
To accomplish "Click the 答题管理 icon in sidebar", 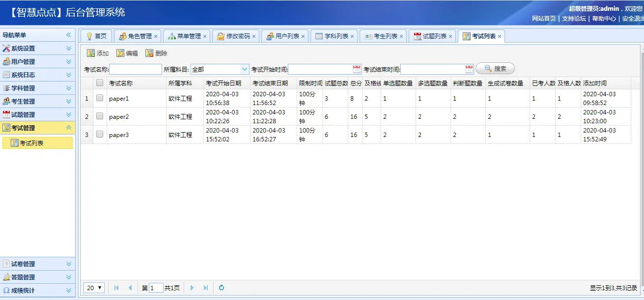I will [6, 277].
